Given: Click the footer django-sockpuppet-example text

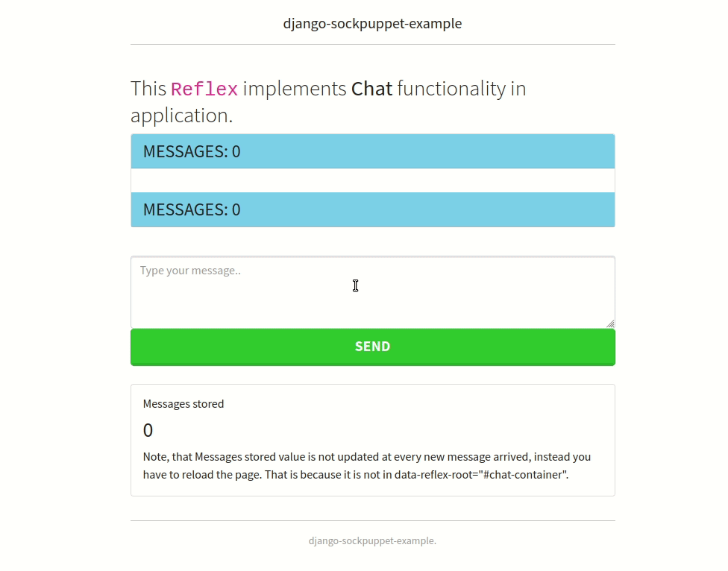Looking at the screenshot, I should click(372, 540).
